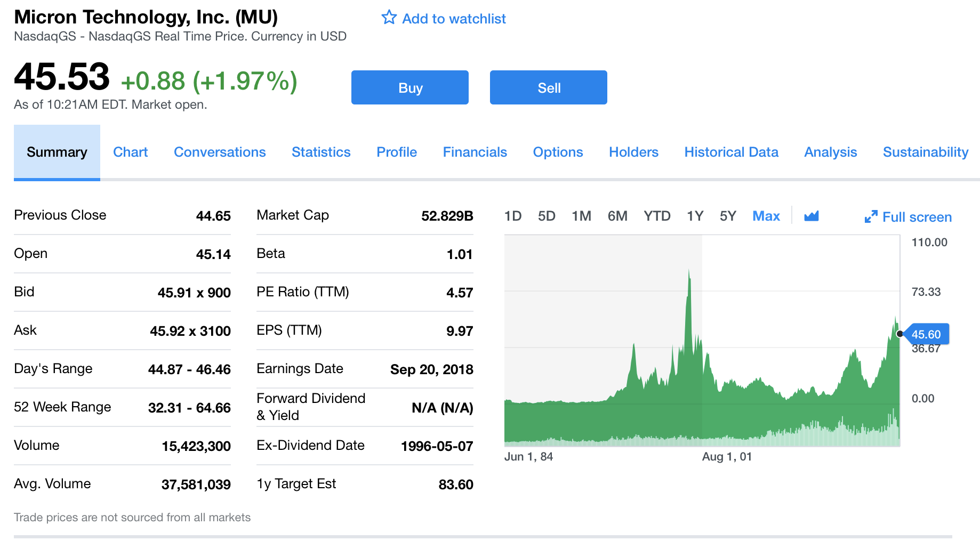Click the current price 45.53
The image size is (980, 549).
62,76
